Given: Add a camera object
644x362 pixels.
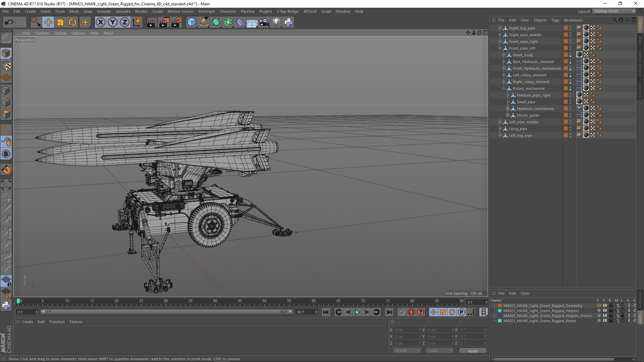Looking at the screenshot, I should pyautogui.click(x=264, y=22).
